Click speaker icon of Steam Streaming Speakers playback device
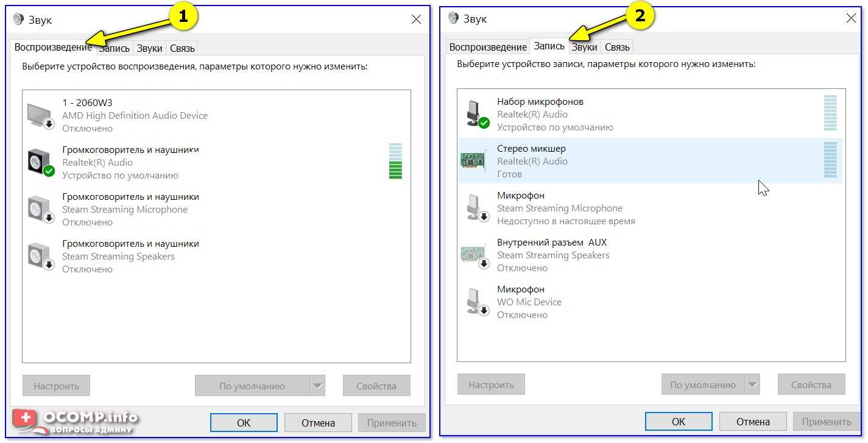Image resolution: width=868 pixels, height=443 pixels. (40, 256)
